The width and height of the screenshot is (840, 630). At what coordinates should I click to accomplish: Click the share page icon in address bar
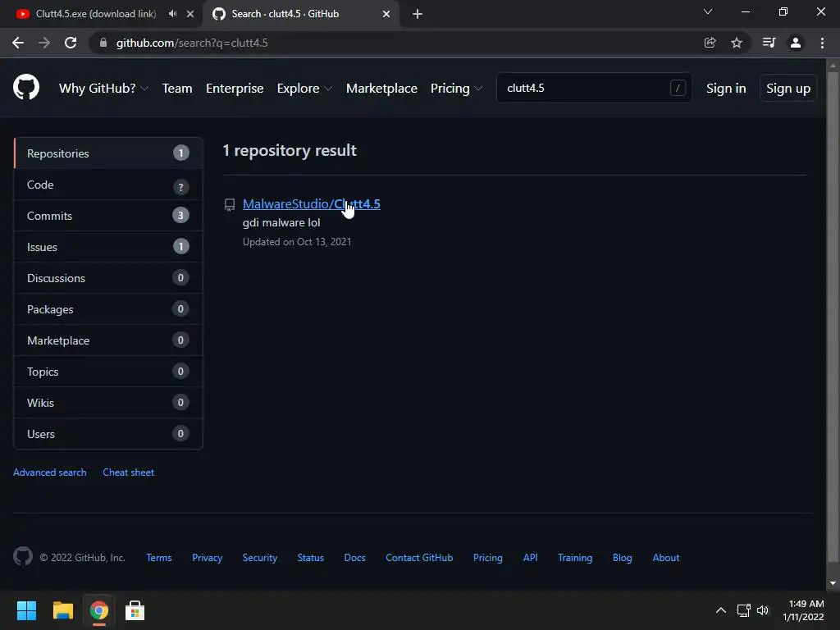[710, 43]
